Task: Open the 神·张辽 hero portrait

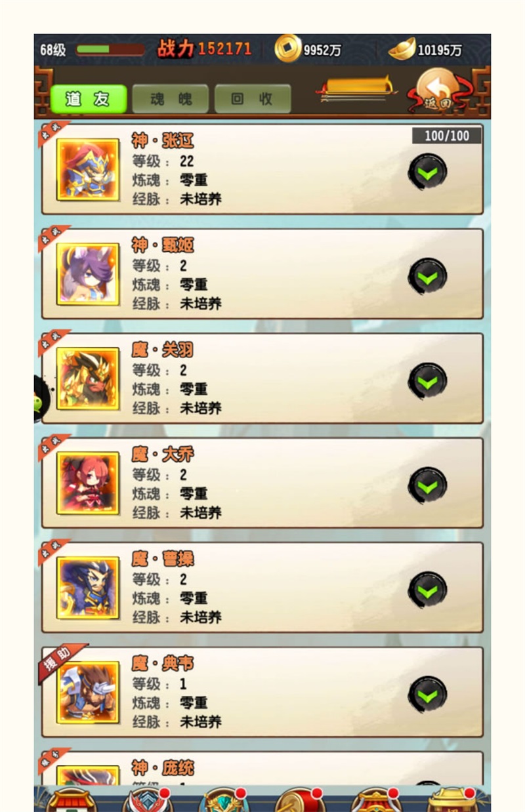Action: (x=88, y=169)
